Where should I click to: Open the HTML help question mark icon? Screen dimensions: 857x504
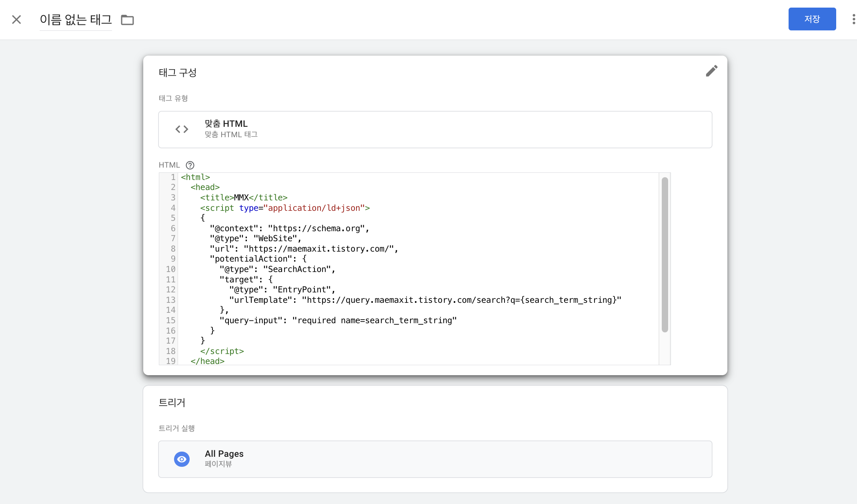pyautogui.click(x=190, y=165)
